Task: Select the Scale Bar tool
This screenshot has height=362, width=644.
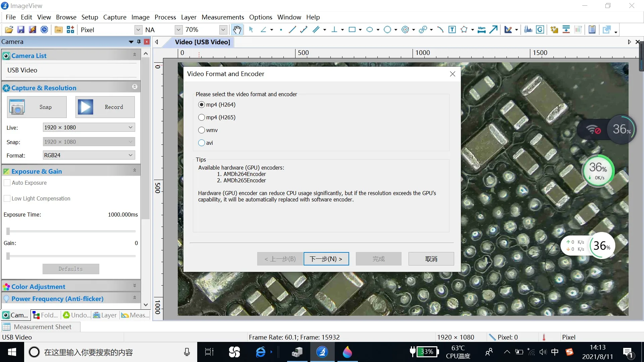Action: click(x=481, y=30)
